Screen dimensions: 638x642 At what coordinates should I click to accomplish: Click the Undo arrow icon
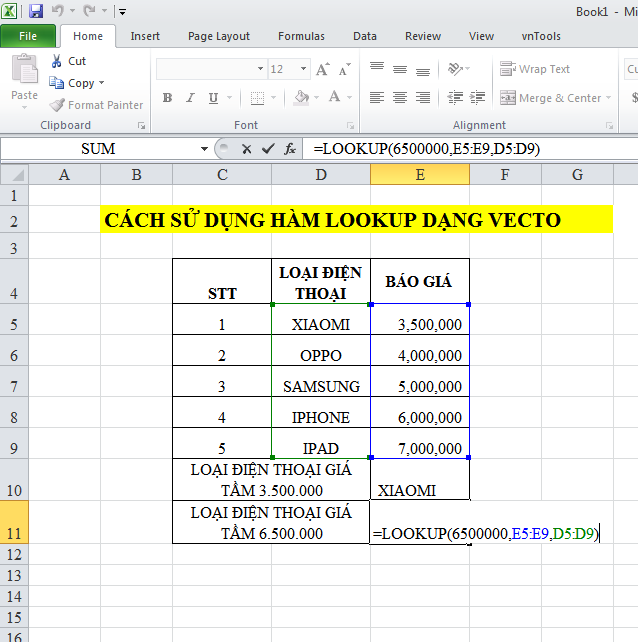(x=58, y=11)
